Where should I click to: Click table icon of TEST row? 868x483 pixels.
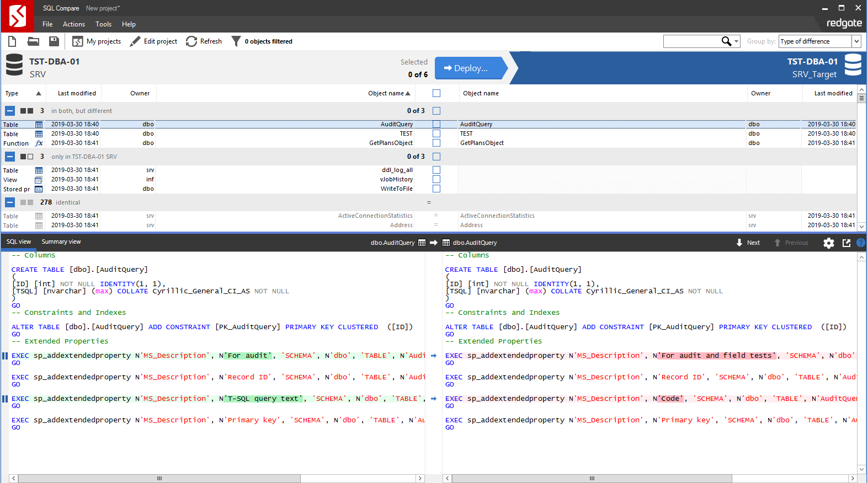[x=39, y=134]
